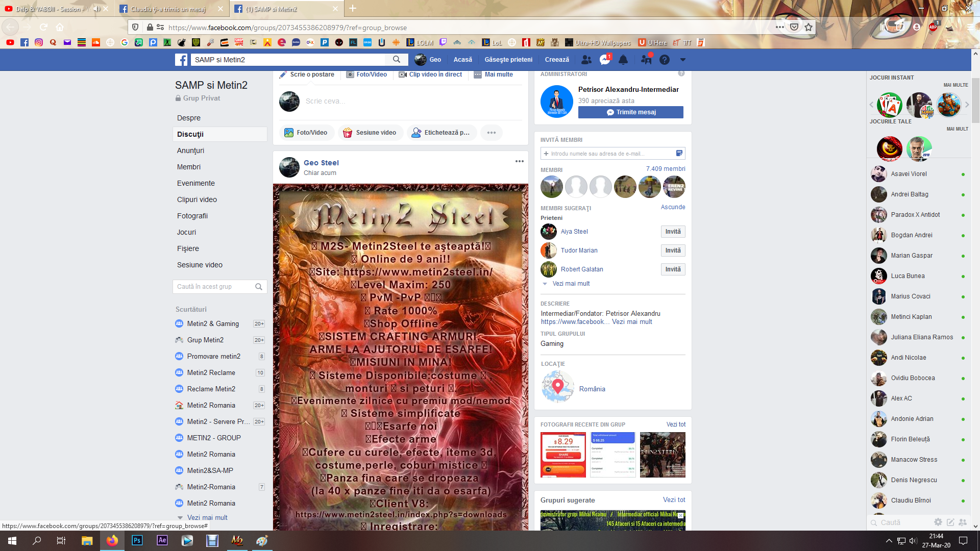Select Membri in the group menu

(189, 167)
